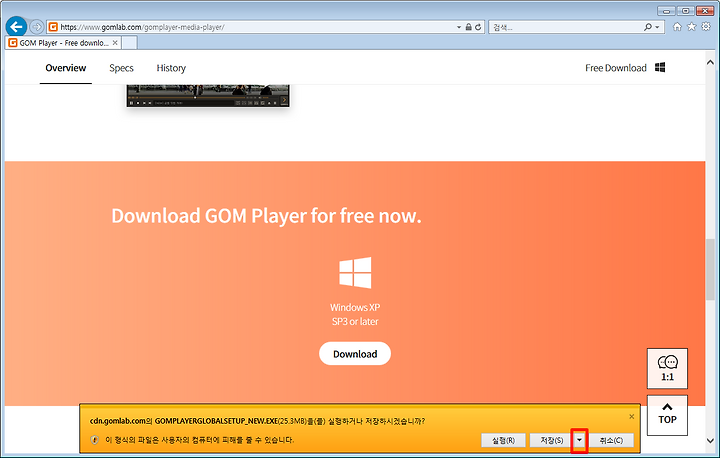Click the large Windows logo above Download
This screenshot has width=720, height=458.
tap(355, 272)
